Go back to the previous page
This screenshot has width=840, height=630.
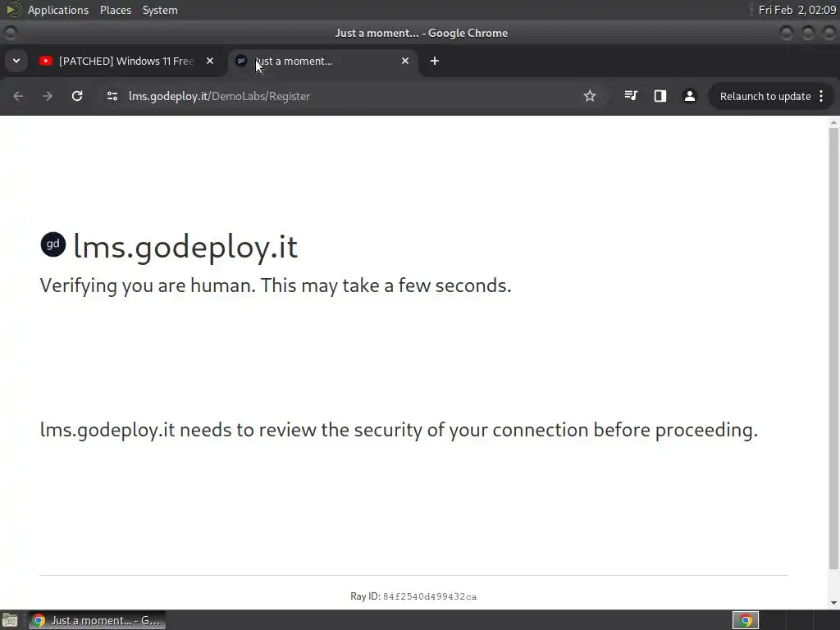point(18,96)
